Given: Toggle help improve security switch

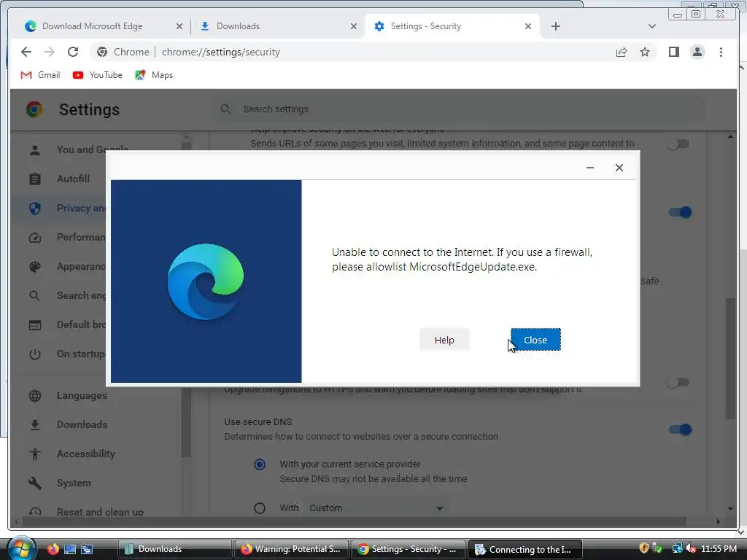Looking at the screenshot, I should click(679, 144).
